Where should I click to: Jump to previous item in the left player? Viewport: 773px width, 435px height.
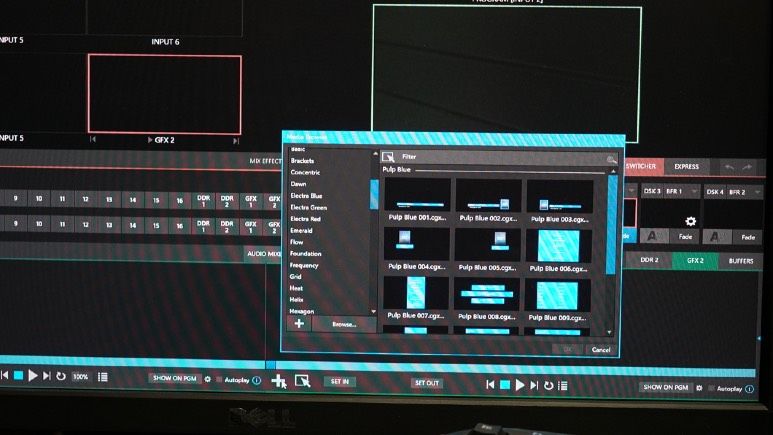tap(4, 376)
